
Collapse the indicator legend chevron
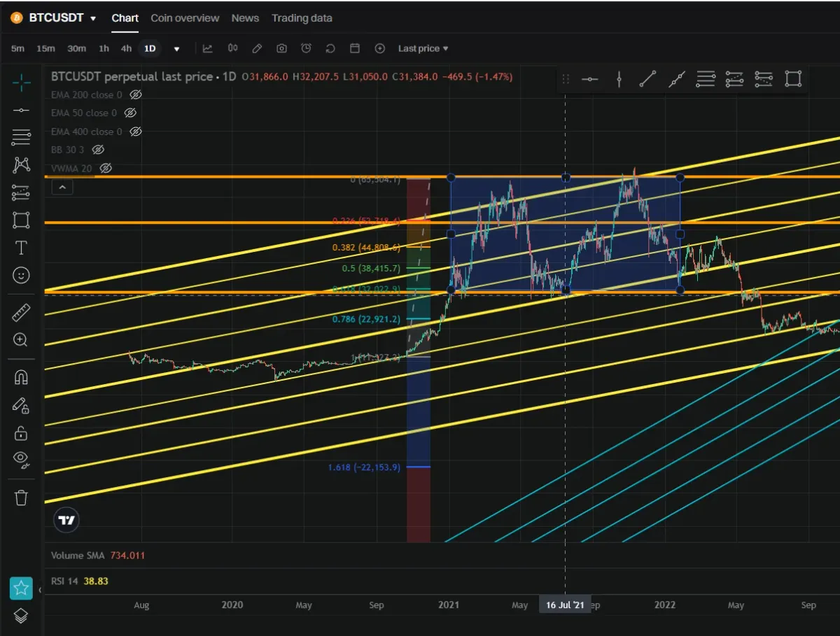[x=62, y=187]
